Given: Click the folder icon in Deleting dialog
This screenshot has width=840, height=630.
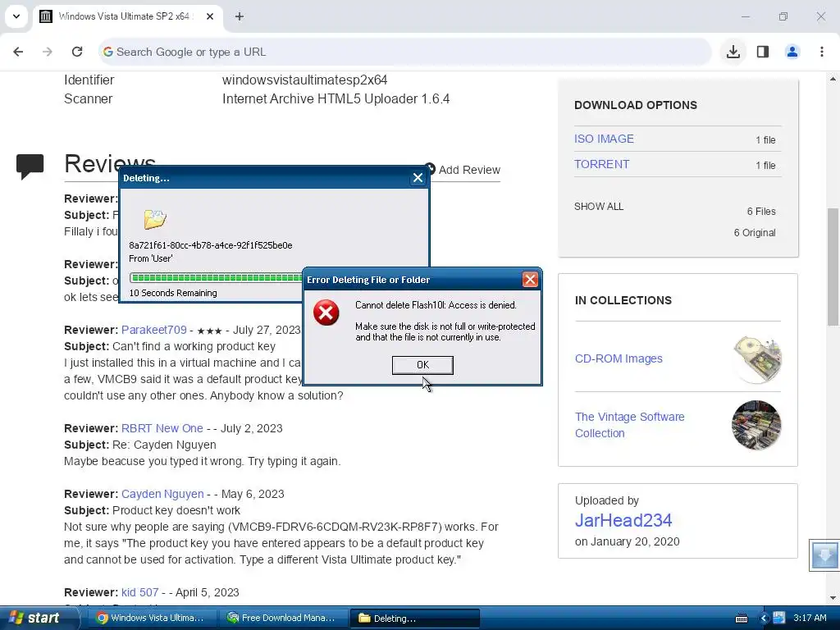Looking at the screenshot, I should tap(155, 218).
